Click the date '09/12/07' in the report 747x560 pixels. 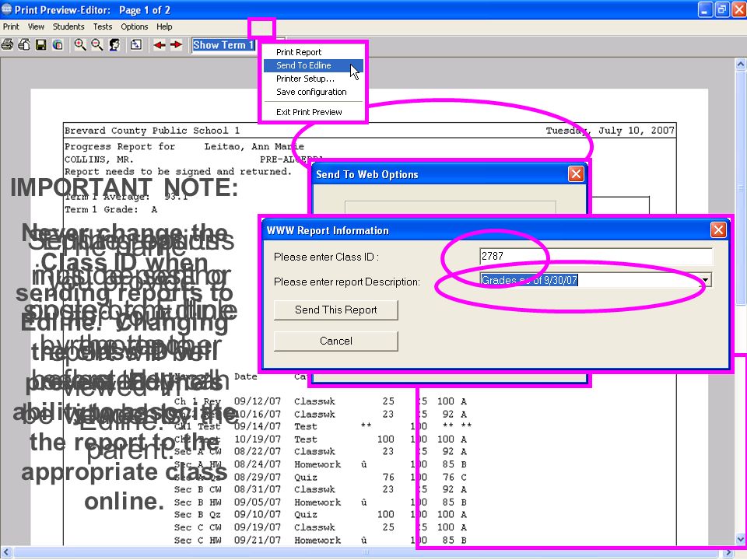[258, 401]
